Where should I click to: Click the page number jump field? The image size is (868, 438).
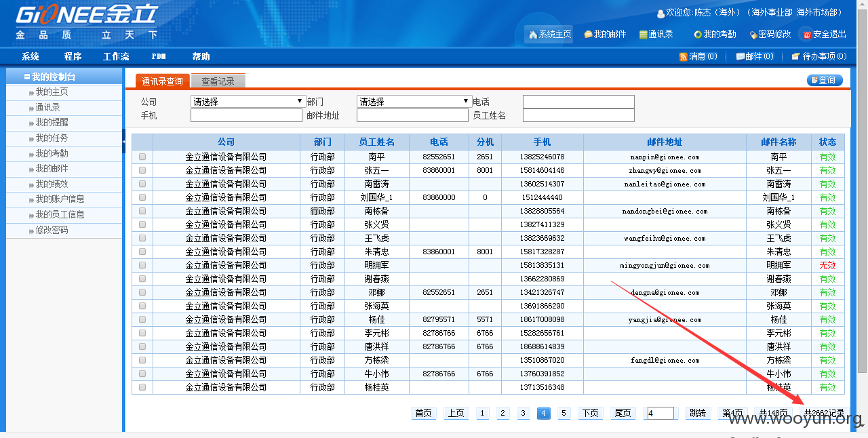coord(661,413)
